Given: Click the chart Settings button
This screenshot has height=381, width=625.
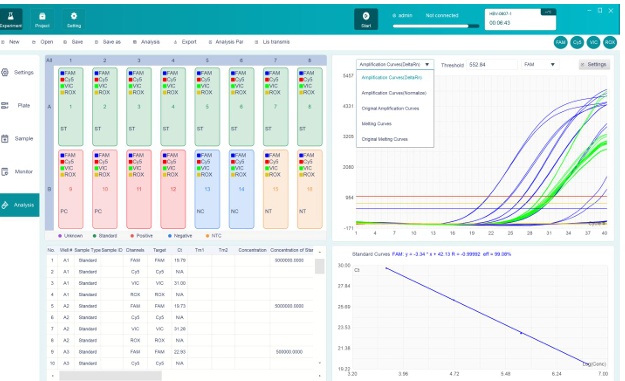Looking at the screenshot, I should pos(594,65).
